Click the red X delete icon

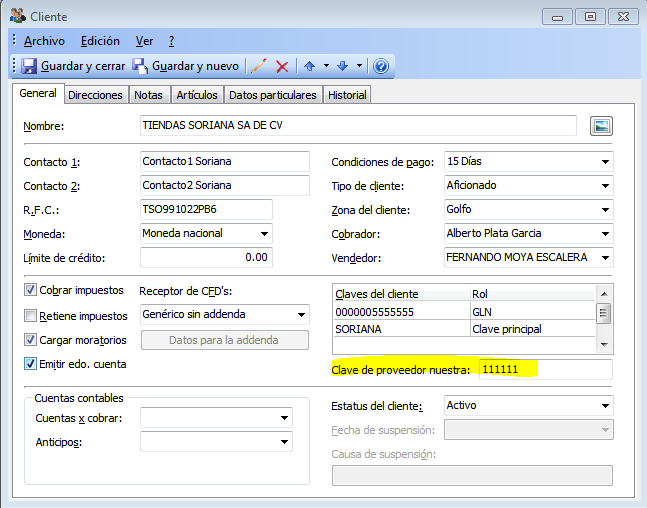pyautogui.click(x=282, y=66)
